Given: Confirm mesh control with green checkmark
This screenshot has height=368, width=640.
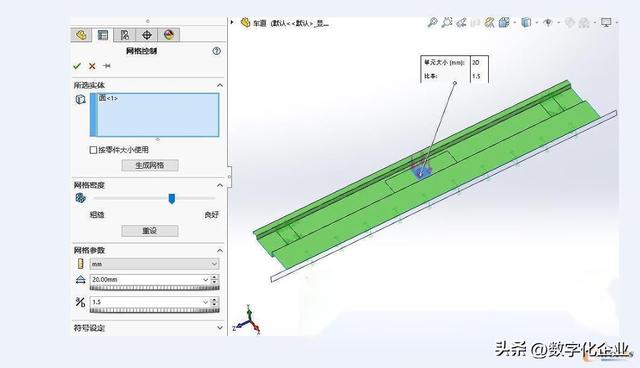Looking at the screenshot, I should tap(77, 66).
